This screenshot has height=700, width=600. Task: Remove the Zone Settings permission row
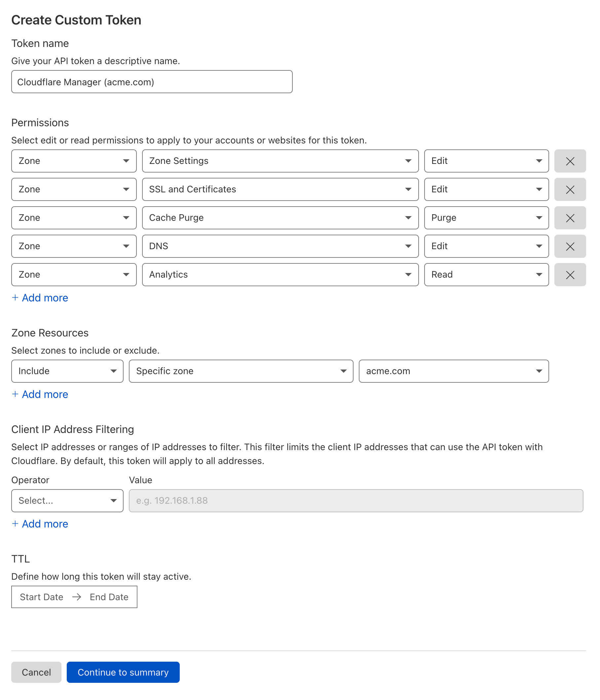click(570, 161)
